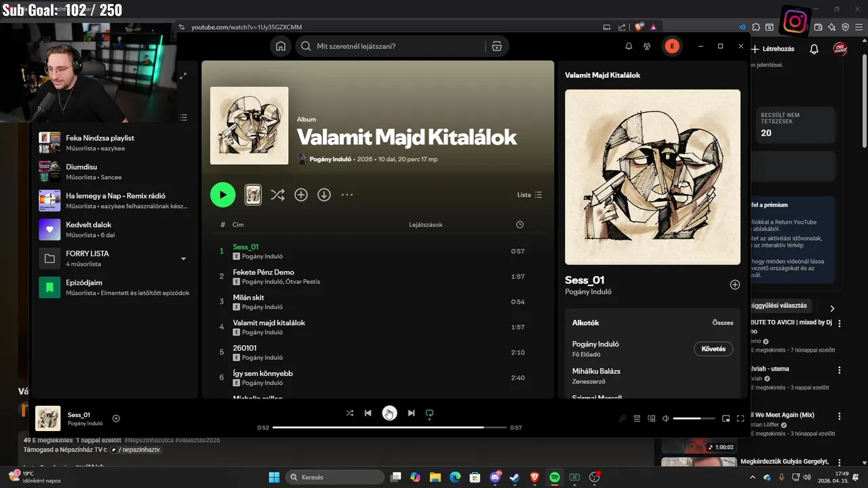The height and width of the screenshot is (488, 868).
Task: Click the album preview thumbnail beside play
Action: tap(253, 195)
